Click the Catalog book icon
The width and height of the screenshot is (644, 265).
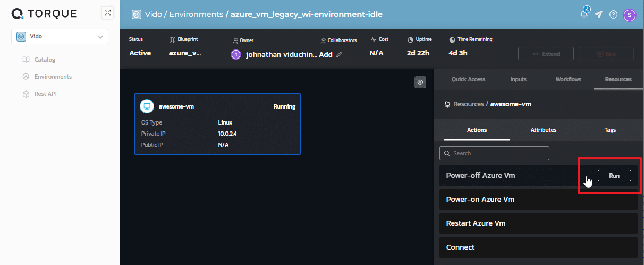point(26,60)
